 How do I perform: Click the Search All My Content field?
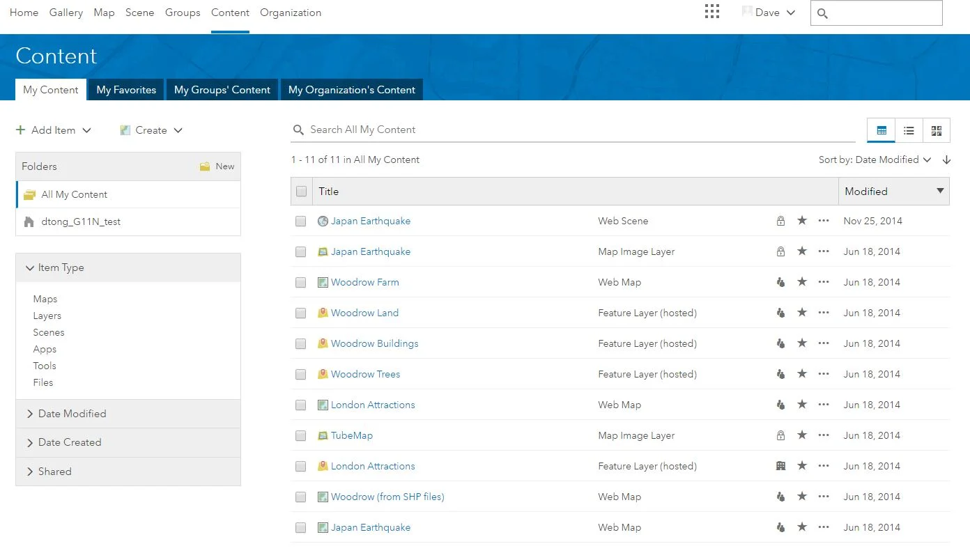pyautogui.click(x=488, y=130)
